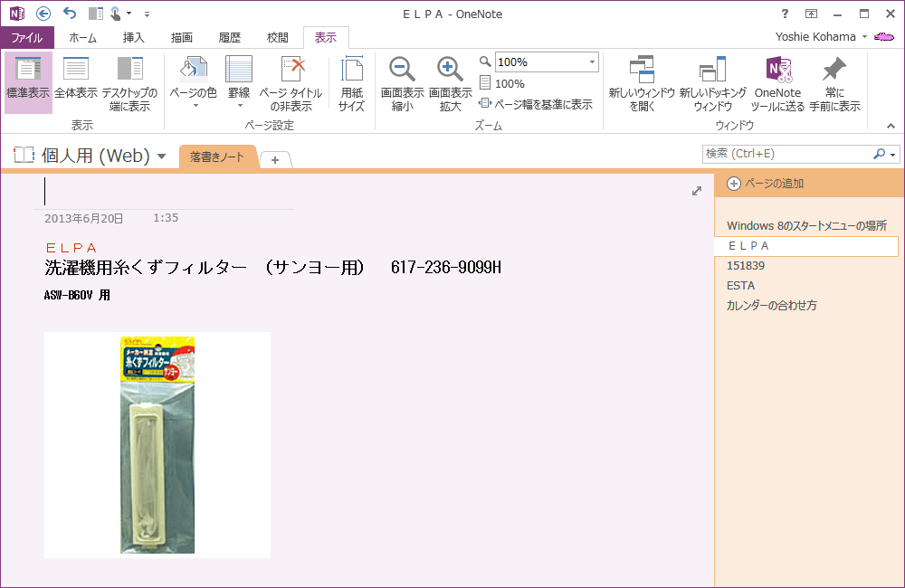This screenshot has height=588, width=905.
Task: Click 画面表示縮小 zoom out
Action: click(403, 82)
